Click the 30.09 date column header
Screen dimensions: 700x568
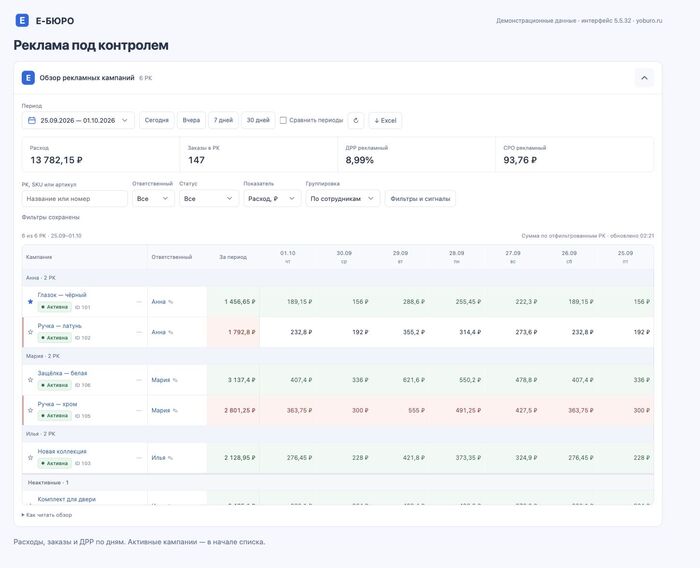point(344,257)
